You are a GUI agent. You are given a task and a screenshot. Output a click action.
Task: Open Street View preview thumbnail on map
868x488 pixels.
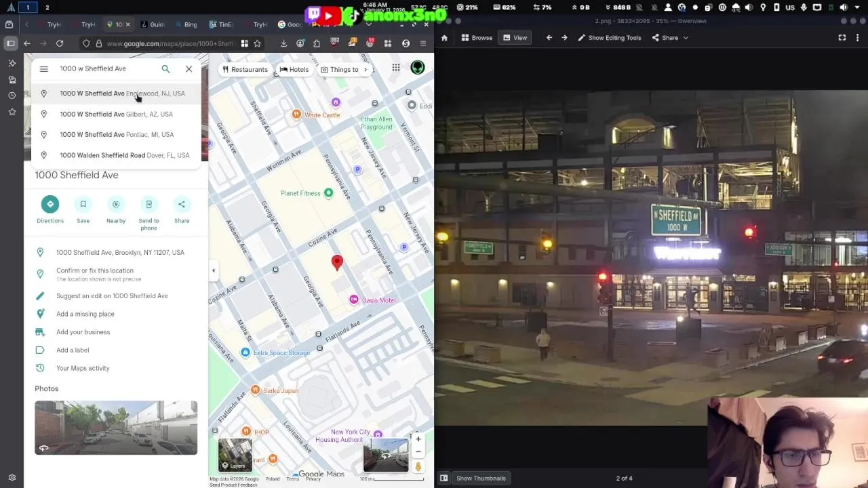(x=386, y=455)
